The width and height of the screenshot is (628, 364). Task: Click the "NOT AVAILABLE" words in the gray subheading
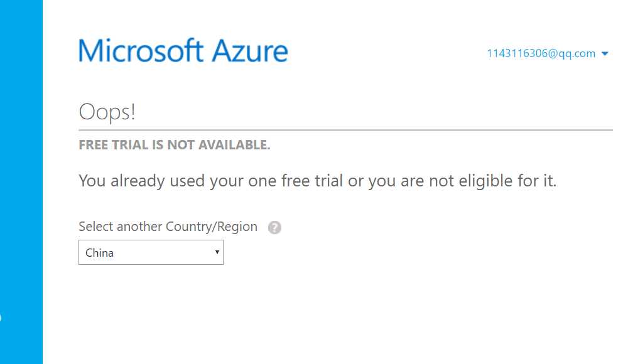point(219,145)
